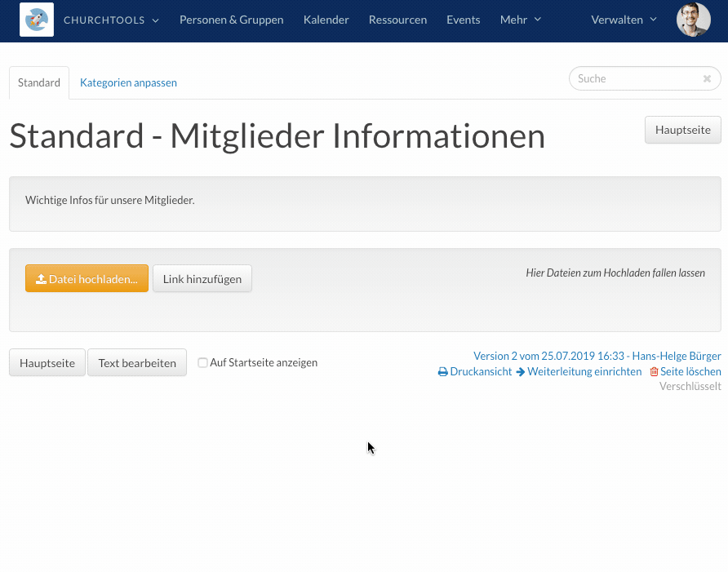Navigate to Events

point(464,20)
